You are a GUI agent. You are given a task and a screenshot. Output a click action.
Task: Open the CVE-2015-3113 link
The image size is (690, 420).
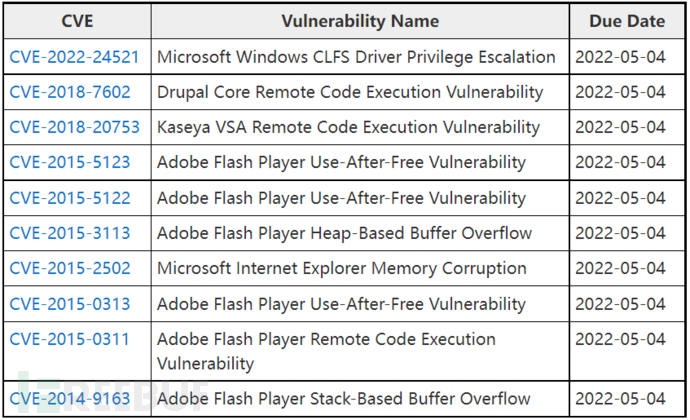(x=70, y=233)
